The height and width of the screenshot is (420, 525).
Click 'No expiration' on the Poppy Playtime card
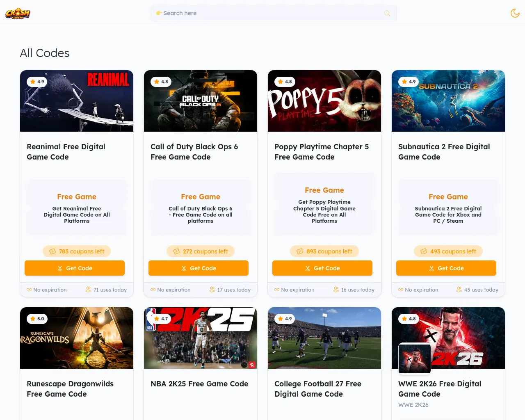coord(297,290)
